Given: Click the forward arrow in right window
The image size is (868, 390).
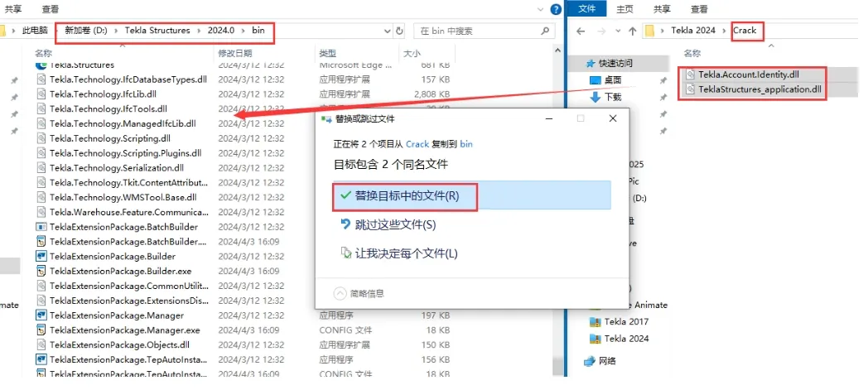Looking at the screenshot, I should 600,31.
